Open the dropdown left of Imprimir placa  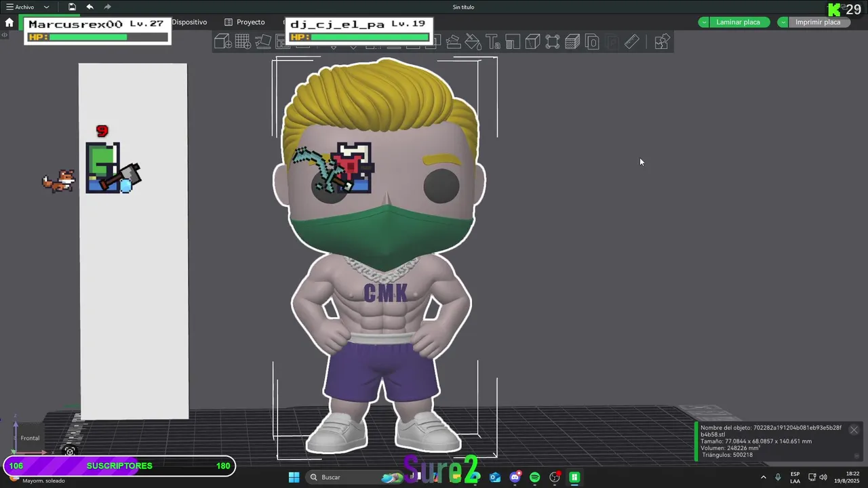(783, 22)
